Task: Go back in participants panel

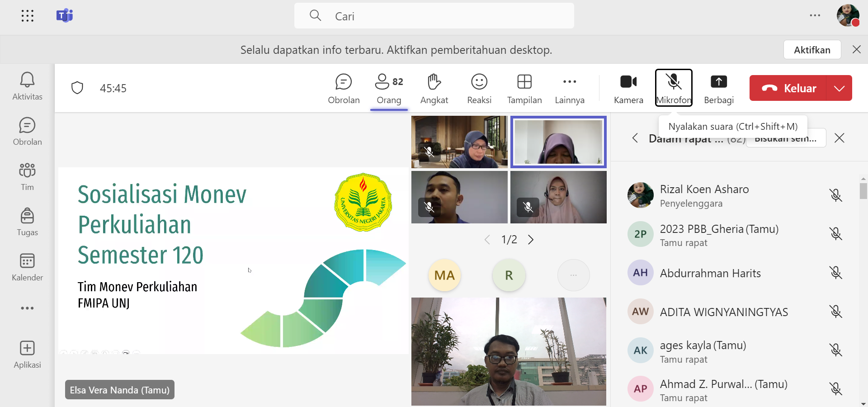Action: coord(635,138)
